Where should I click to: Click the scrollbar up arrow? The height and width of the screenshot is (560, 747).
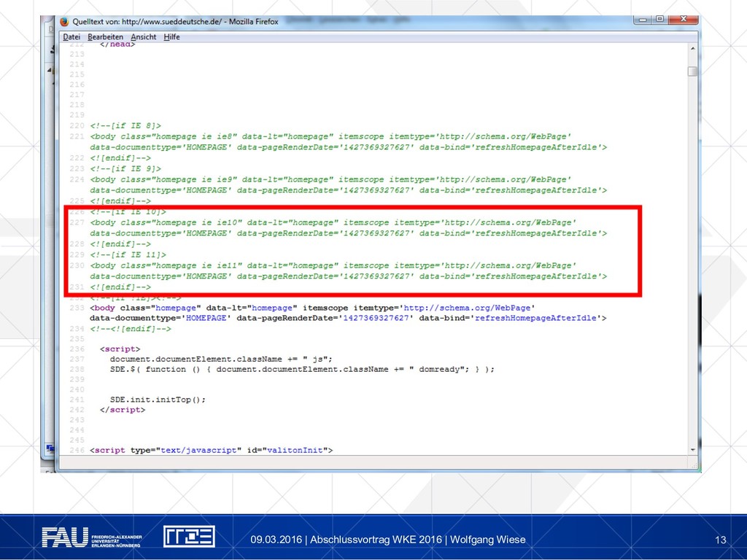coord(693,49)
